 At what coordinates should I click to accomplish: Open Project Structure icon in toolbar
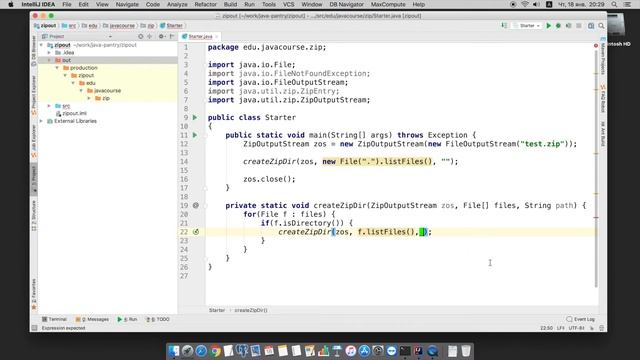coord(591,26)
